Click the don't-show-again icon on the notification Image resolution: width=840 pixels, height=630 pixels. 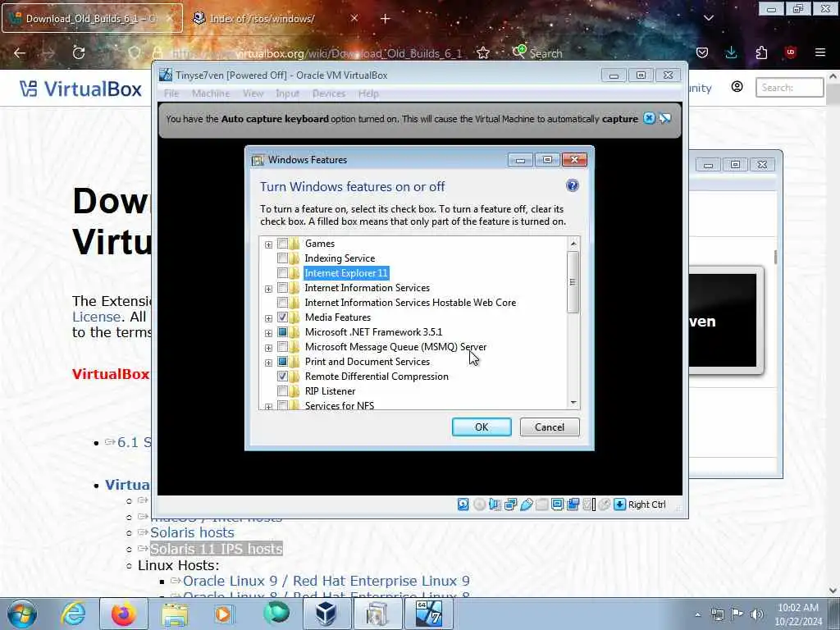tap(664, 118)
